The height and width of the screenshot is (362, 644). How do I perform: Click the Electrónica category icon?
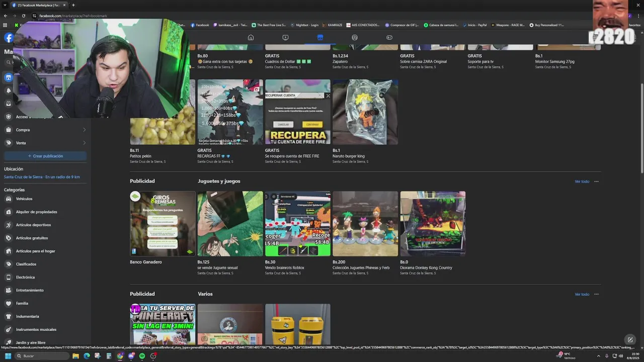pos(9,277)
